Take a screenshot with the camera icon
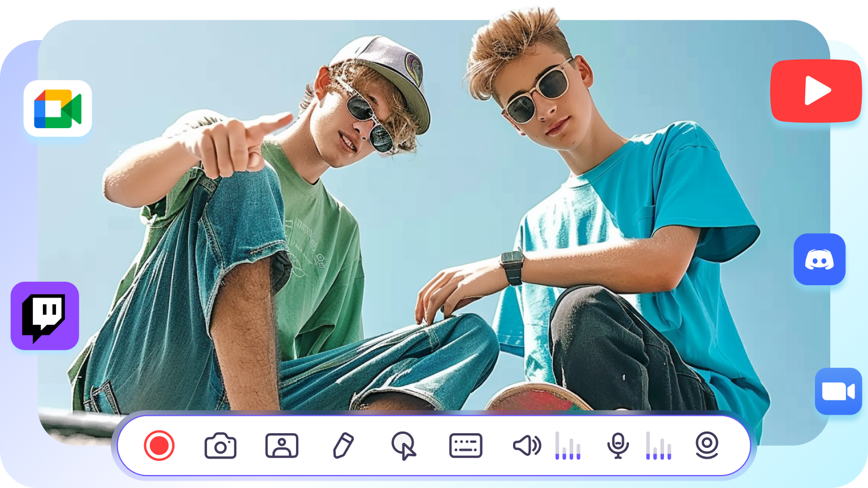Viewport: 868px width, 488px height. click(x=220, y=446)
